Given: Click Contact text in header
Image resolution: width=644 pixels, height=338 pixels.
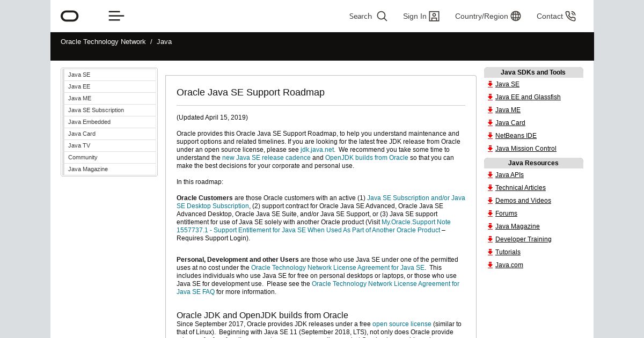Looking at the screenshot, I should (x=550, y=16).
